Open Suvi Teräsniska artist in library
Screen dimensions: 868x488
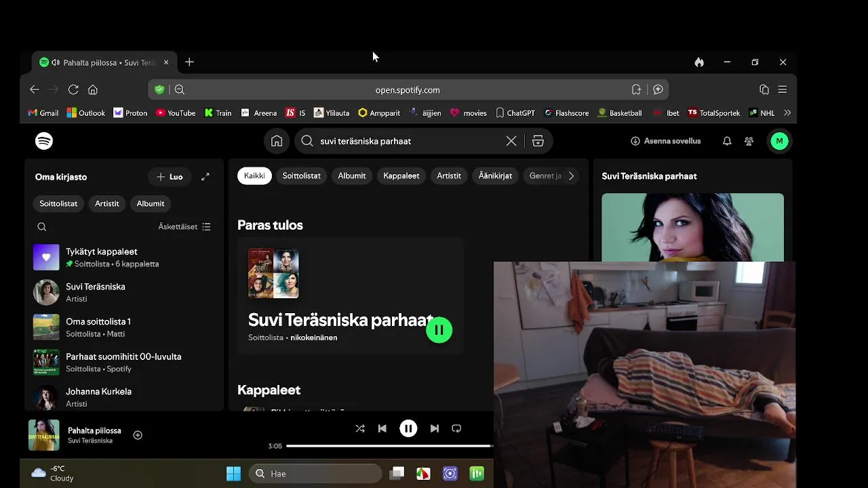pos(123,292)
